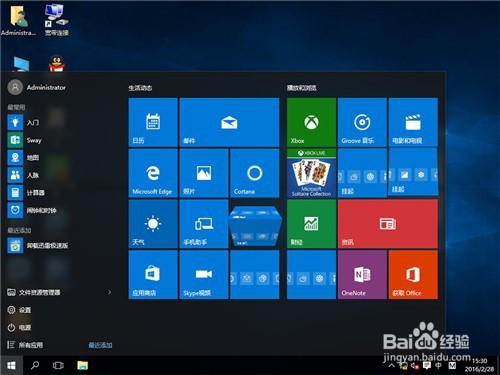
Task: Open the Get Office (获取 Office) tile
Action: [x=413, y=275]
